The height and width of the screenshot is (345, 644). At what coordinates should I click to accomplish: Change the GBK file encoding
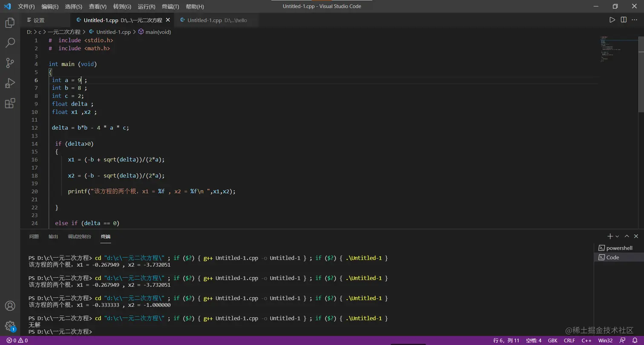[x=552, y=340]
